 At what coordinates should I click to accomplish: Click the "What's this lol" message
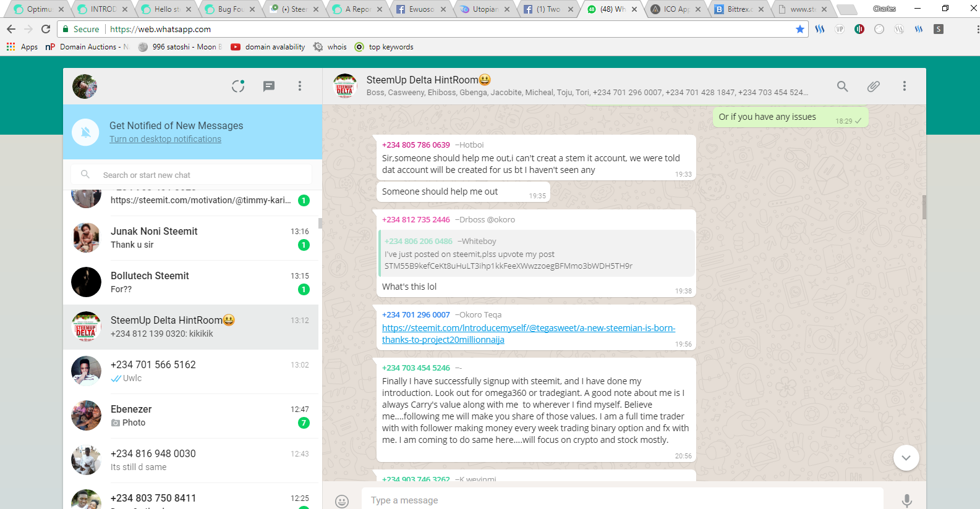409,287
